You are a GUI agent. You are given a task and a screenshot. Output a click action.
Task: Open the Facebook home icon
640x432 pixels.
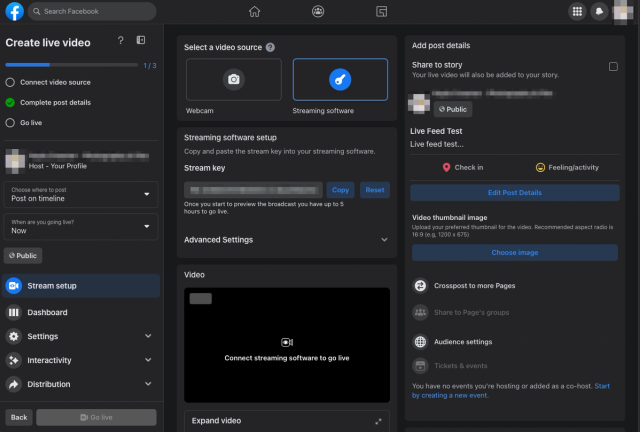coord(254,11)
